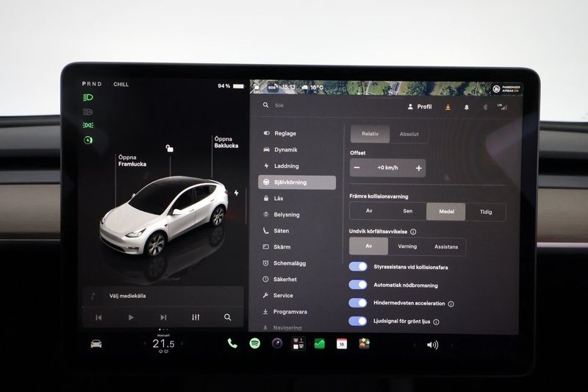Open the dashcam camera app
Image resolution: width=588 pixels, height=392 pixels.
[277, 343]
